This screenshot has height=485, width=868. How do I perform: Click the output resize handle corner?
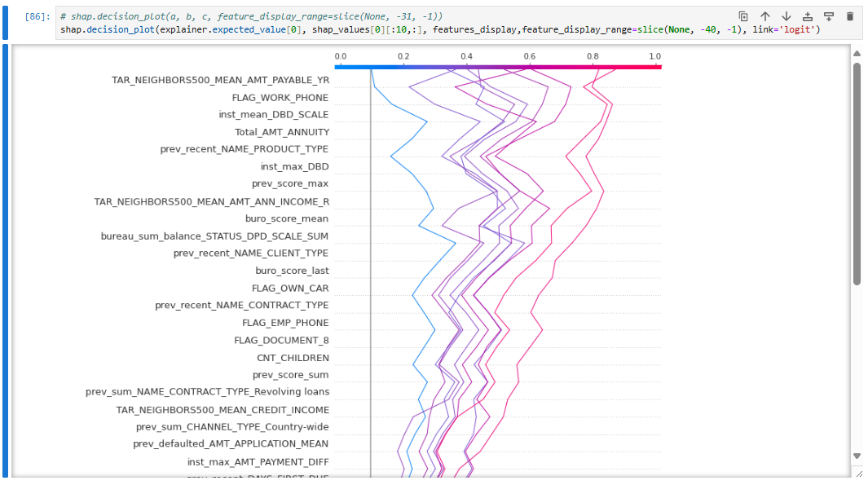[857, 473]
